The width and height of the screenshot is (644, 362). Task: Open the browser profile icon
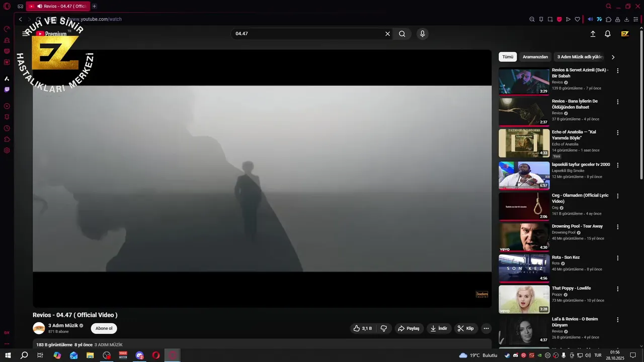pyautogui.click(x=617, y=19)
